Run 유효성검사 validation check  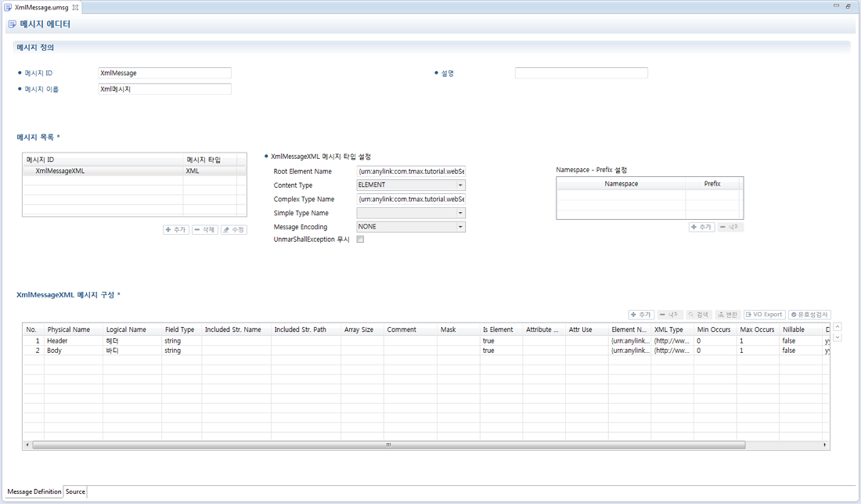809,315
